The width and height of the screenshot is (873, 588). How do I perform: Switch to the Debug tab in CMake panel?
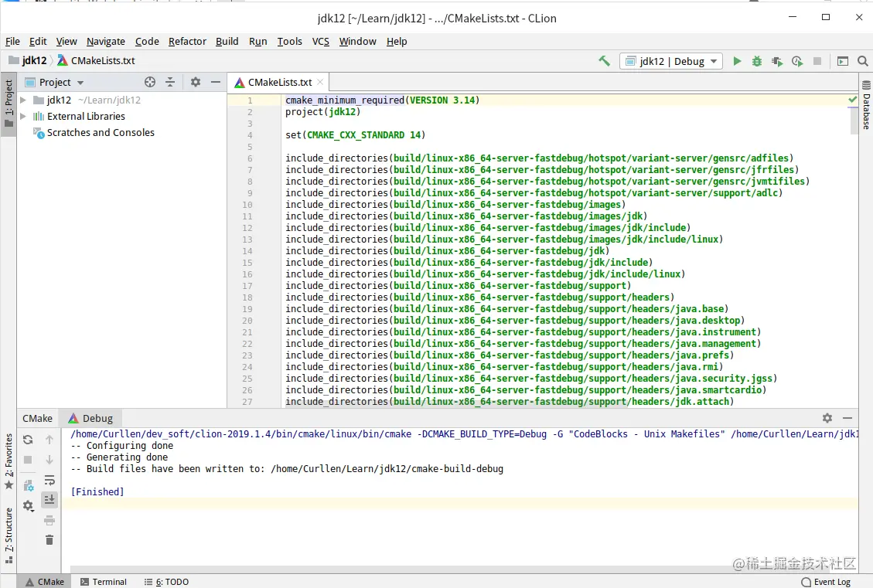(x=90, y=418)
